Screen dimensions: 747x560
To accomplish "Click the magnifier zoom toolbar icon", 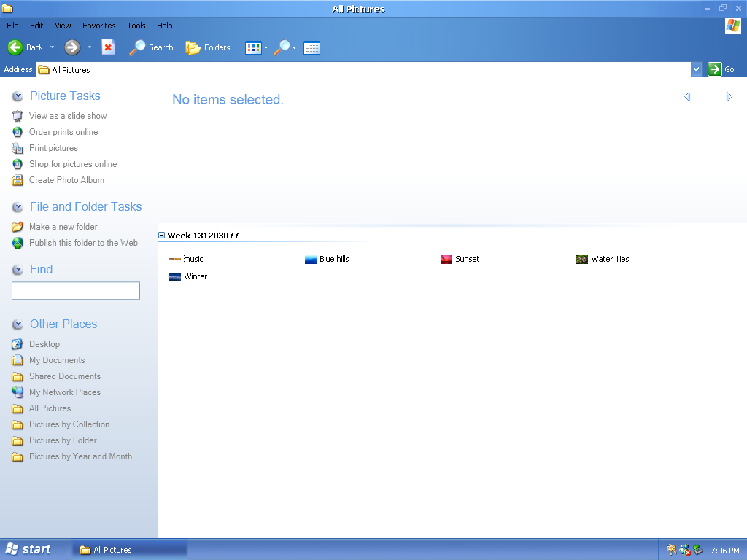I will click(282, 47).
